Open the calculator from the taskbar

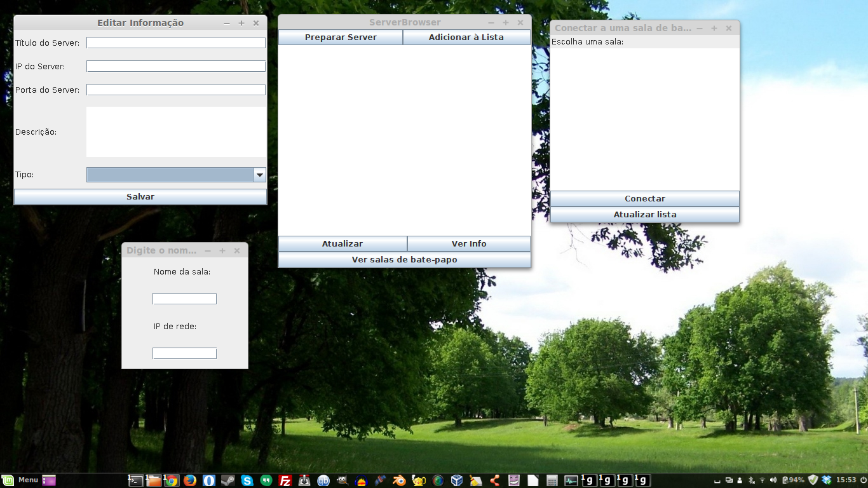552,480
